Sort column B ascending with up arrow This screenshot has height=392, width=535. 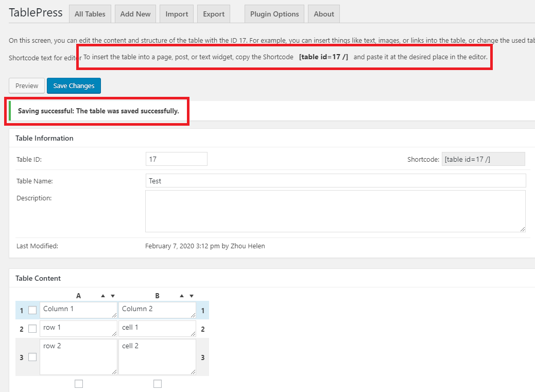182,296
